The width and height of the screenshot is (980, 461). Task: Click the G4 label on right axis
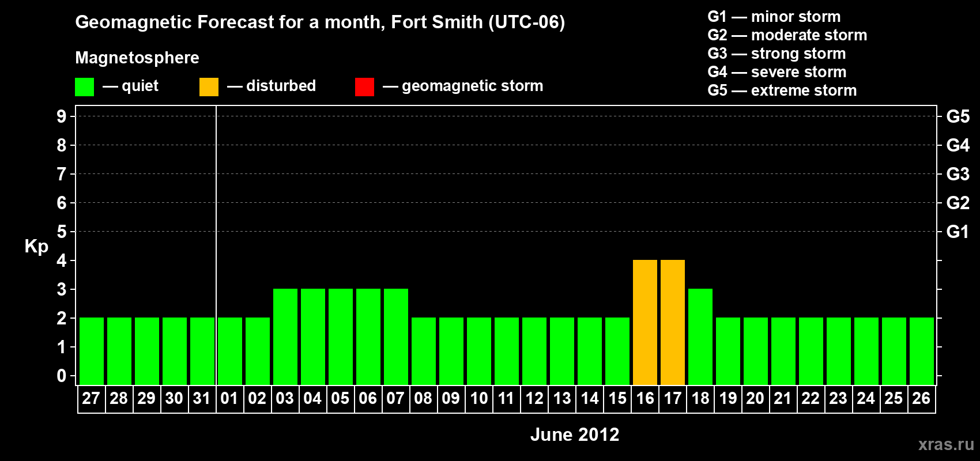point(958,145)
